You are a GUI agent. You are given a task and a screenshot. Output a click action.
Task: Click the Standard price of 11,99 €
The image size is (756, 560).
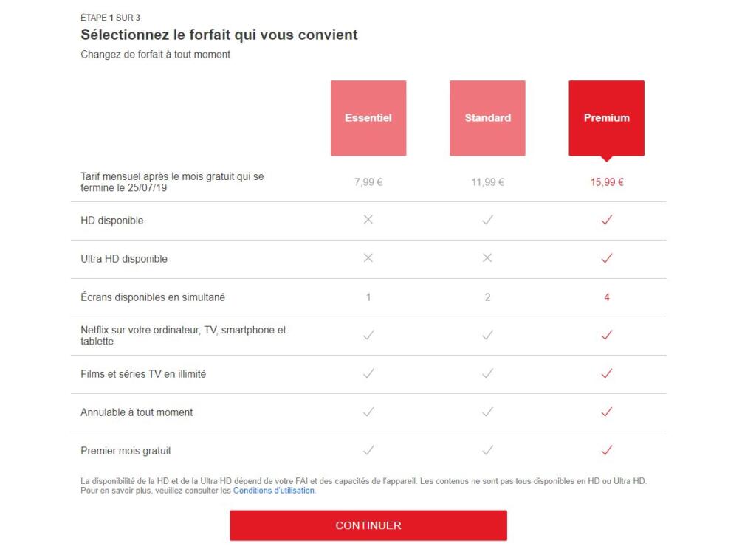point(487,181)
